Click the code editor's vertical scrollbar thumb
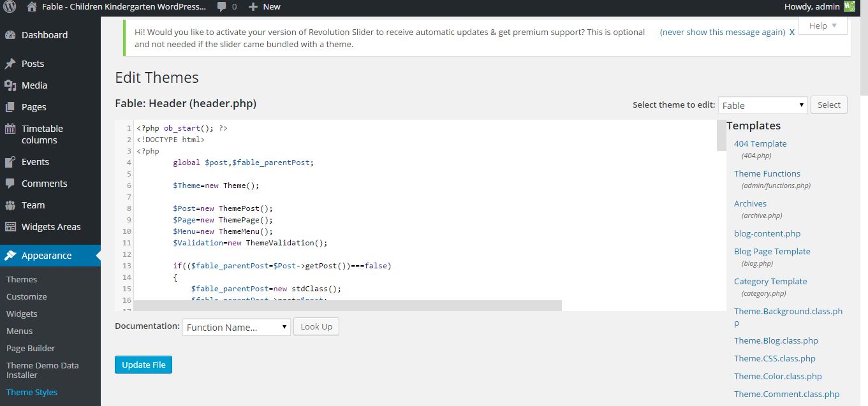 [x=721, y=135]
